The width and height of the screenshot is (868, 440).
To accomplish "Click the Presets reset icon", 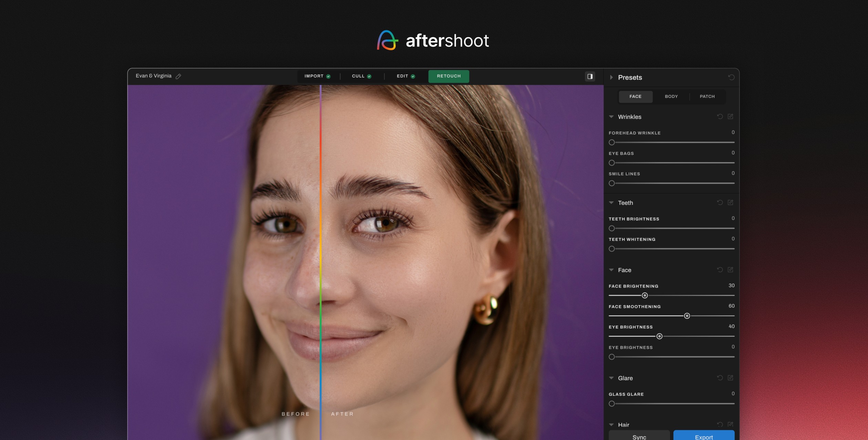I will [731, 77].
